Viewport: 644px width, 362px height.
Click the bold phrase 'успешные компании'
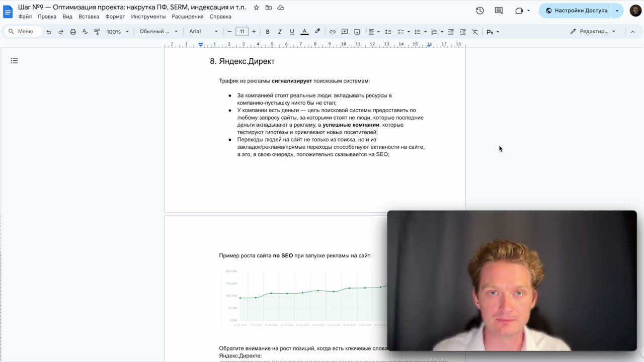[x=351, y=125]
